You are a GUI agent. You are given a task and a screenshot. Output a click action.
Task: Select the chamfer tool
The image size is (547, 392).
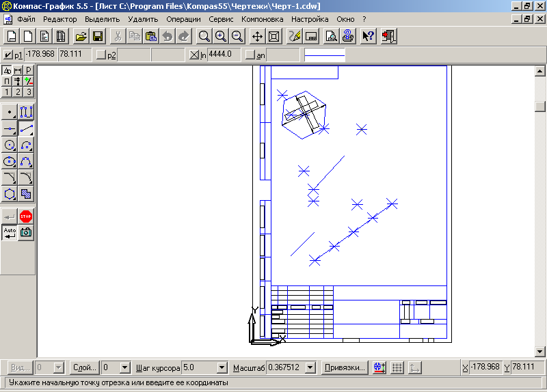(10, 178)
